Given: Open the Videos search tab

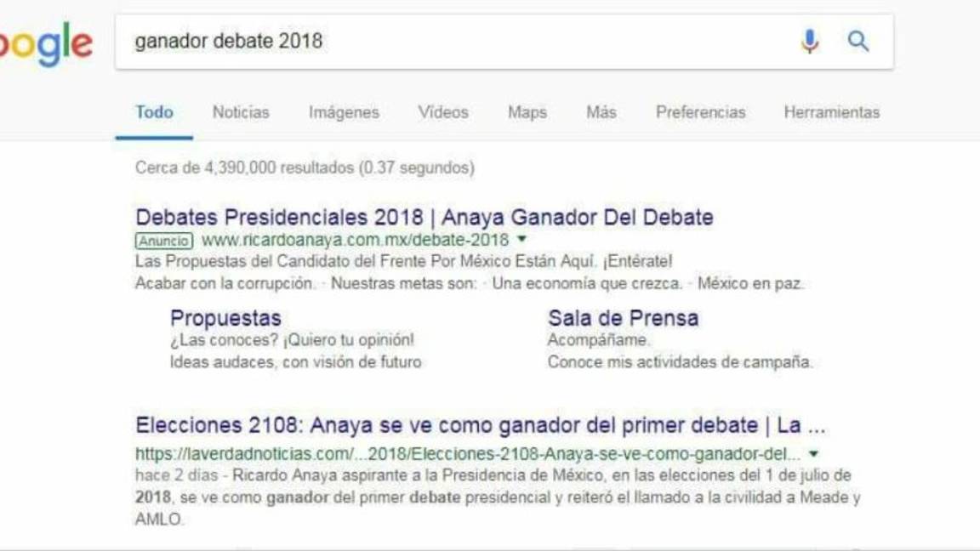Looking at the screenshot, I should tap(442, 111).
